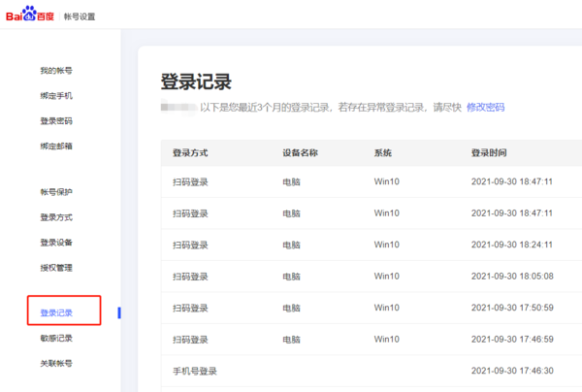Select the 手机号登录 record row
Image resolution: width=582 pixels, height=392 pixels.
pos(369,371)
